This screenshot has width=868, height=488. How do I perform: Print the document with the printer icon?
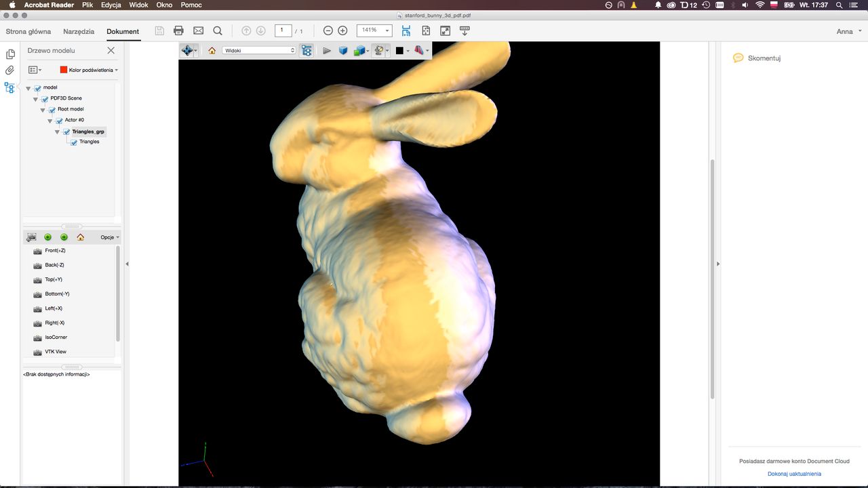pos(179,30)
